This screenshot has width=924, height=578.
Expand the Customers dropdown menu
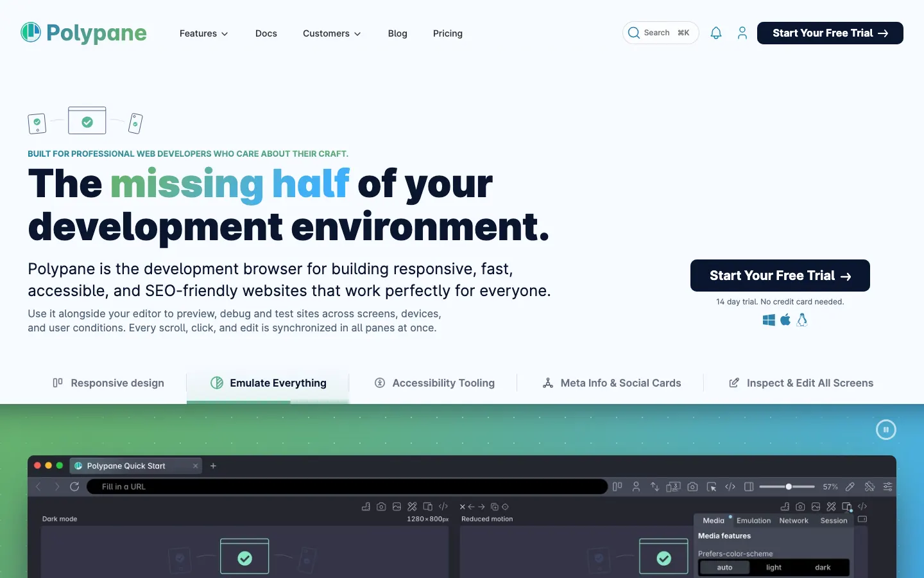click(332, 33)
